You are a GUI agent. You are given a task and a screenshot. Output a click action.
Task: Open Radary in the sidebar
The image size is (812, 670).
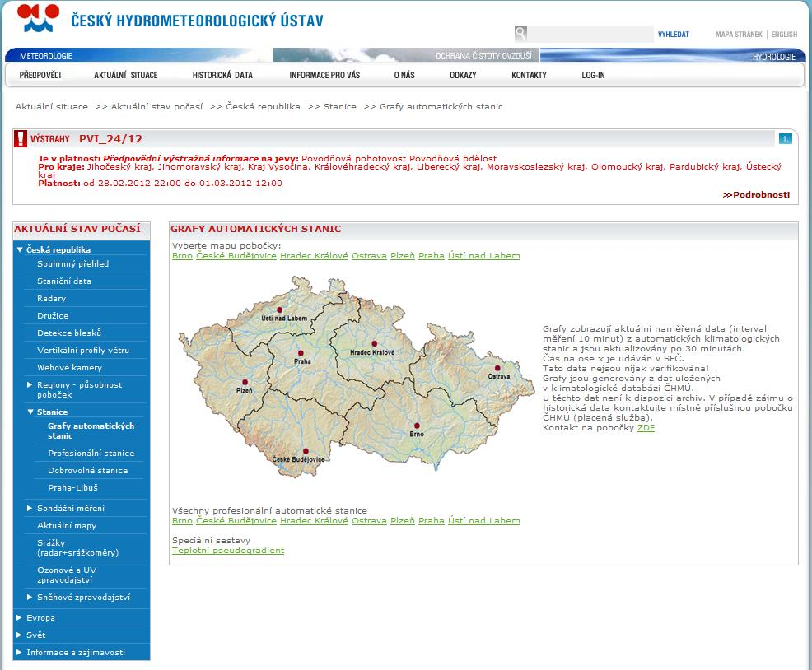pos(51,298)
